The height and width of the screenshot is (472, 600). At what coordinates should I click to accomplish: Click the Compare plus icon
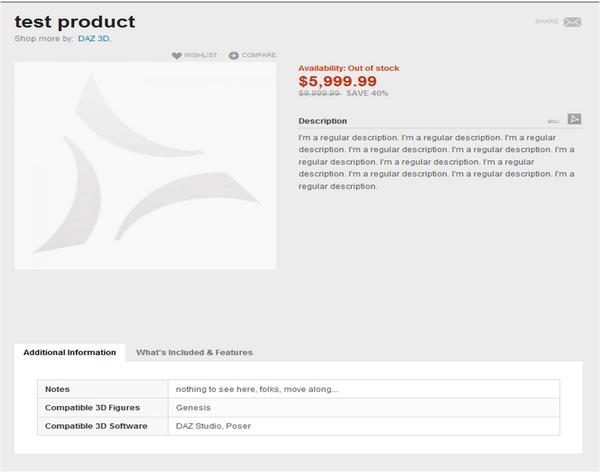tap(234, 56)
